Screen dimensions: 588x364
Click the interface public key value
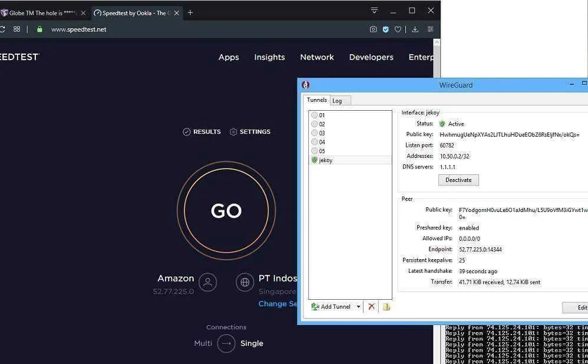509,134
